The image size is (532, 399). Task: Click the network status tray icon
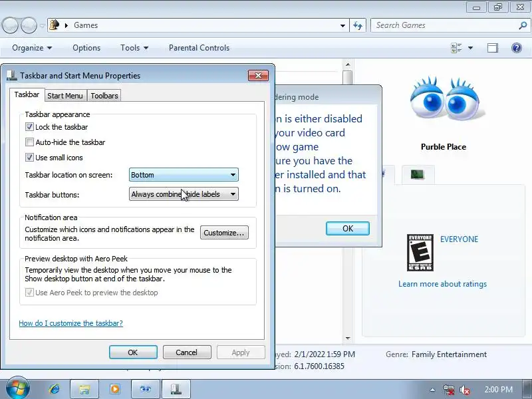pyautogui.click(x=449, y=390)
